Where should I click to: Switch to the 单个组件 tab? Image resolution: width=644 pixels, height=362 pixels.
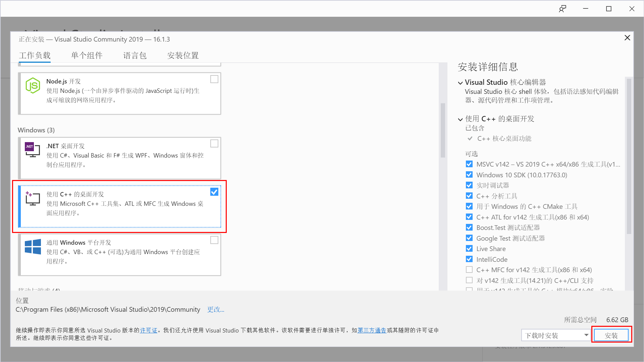[87, 55]
